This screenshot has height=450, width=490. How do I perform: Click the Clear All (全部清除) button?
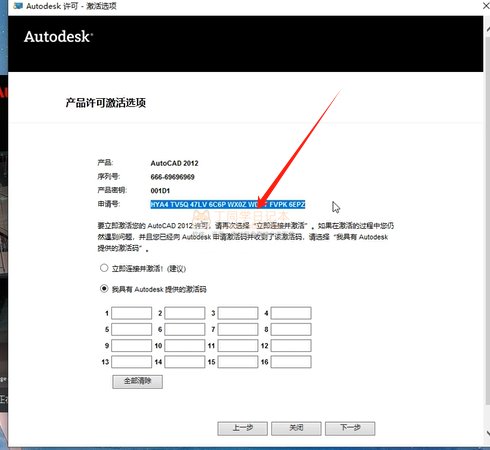pyautogui.click(x=138, y=382)
